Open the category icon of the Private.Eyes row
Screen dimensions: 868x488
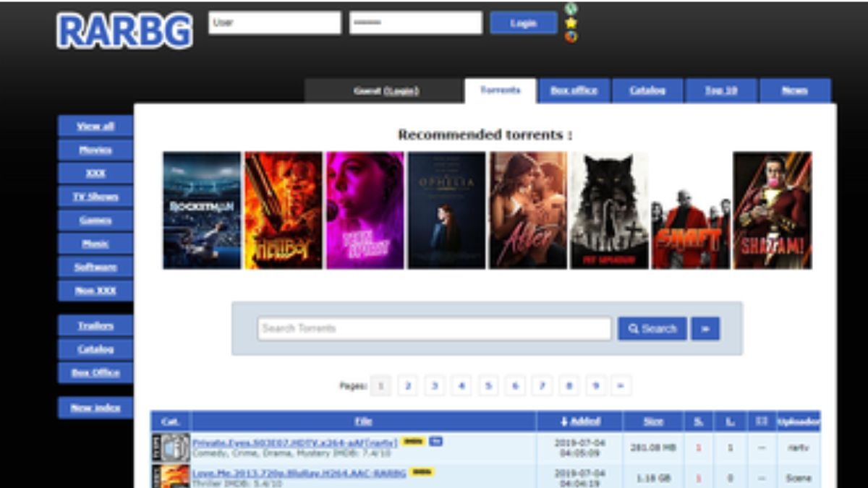[x=171, y=448]
